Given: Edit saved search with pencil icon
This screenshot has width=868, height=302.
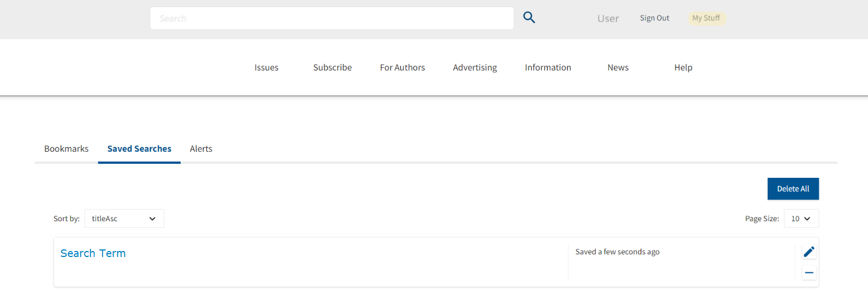Looking at the screenshot, I should tap(809, 252).
